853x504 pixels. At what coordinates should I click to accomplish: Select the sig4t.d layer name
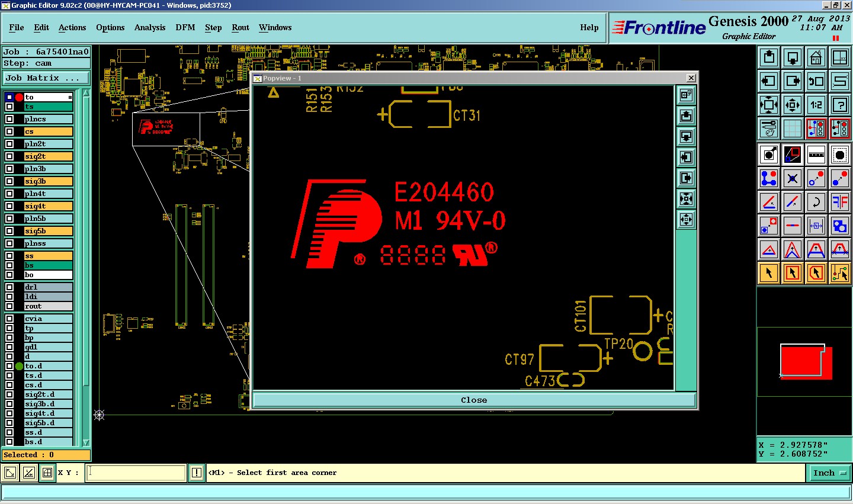coord(48,413)
